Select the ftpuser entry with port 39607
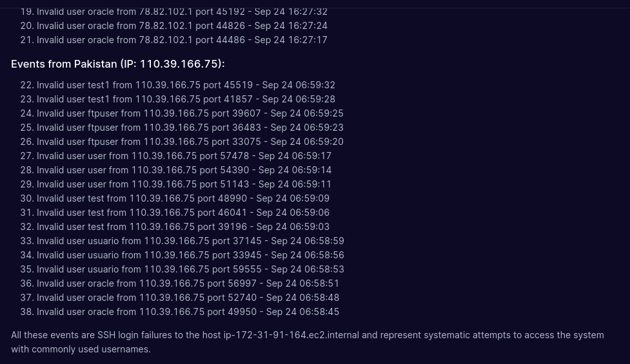Viewport: 630px width, 364px height. click(x=190, y=113)
